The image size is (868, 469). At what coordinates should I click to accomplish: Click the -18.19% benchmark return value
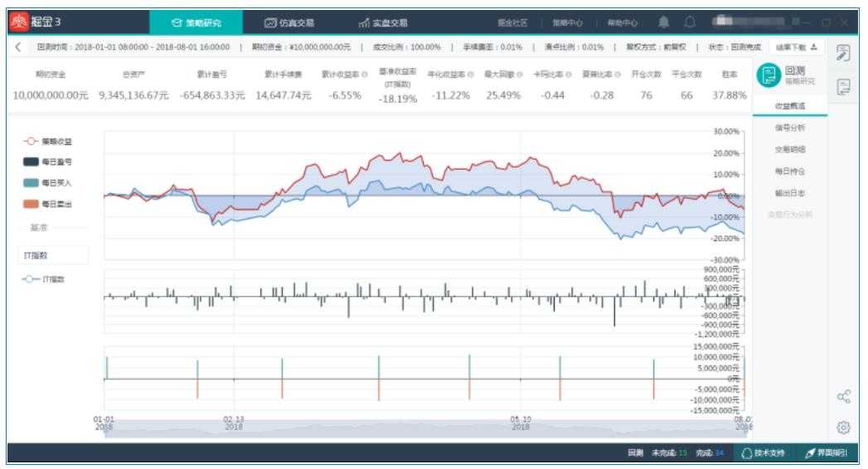coord(397,99)
